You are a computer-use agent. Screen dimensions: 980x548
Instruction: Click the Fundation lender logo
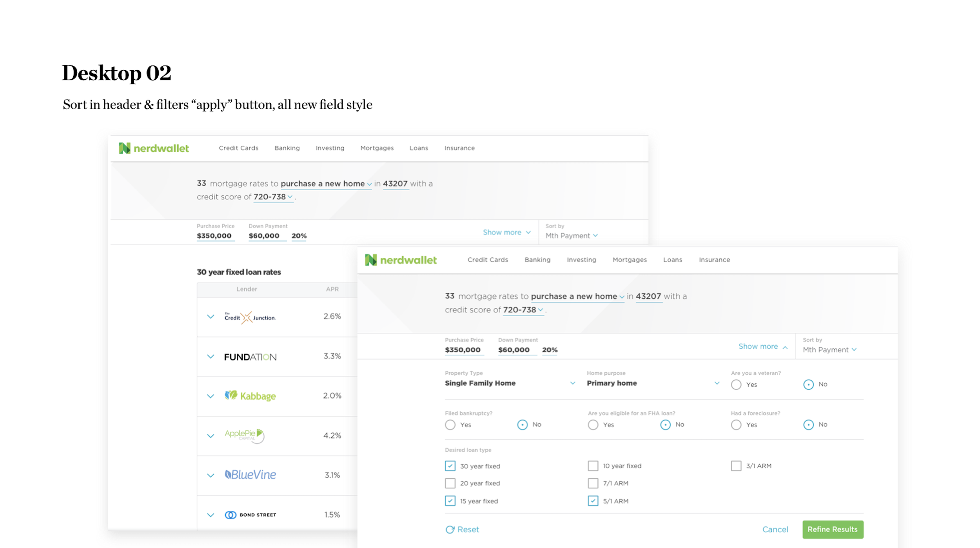250,357
